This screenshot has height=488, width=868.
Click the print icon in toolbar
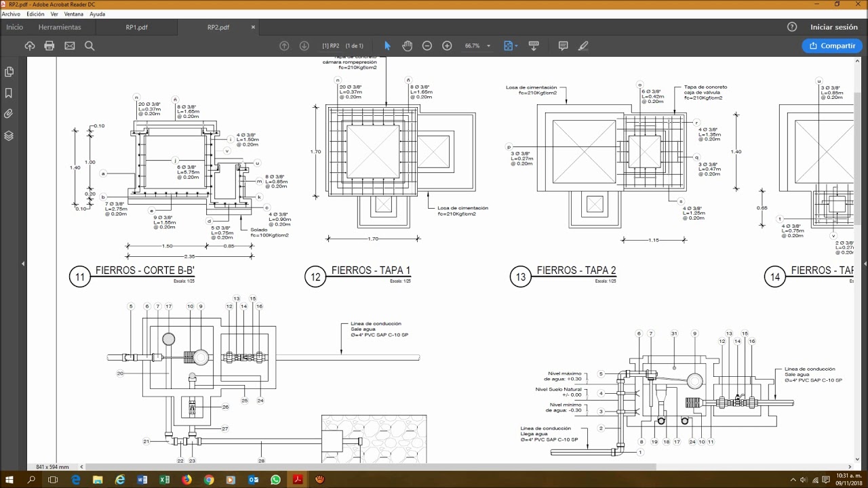(x=49, y=45)
